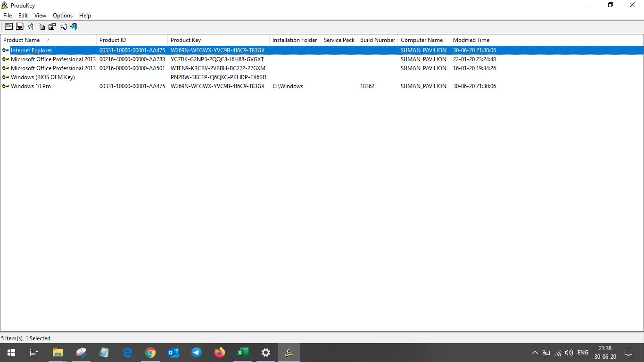This screenshot has width=644, height=362.
Task: Launch Google Chrome from the taskbar
Action: tap(150, 353)
